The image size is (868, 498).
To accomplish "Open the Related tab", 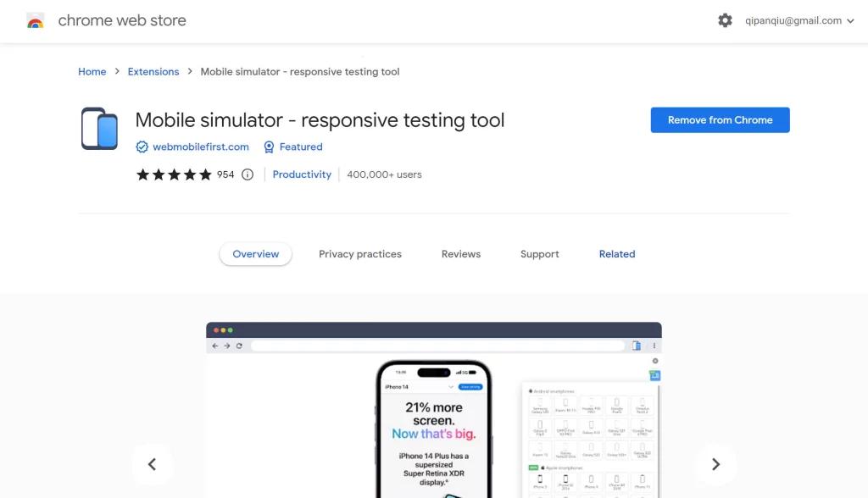I will [617, 254].
